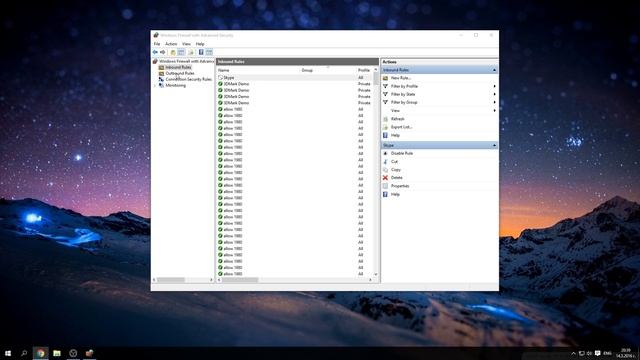640x360 pixels.
Task: Click the ENG language indicator in tray
Action: pyautogui.click(x=608, y=353)
